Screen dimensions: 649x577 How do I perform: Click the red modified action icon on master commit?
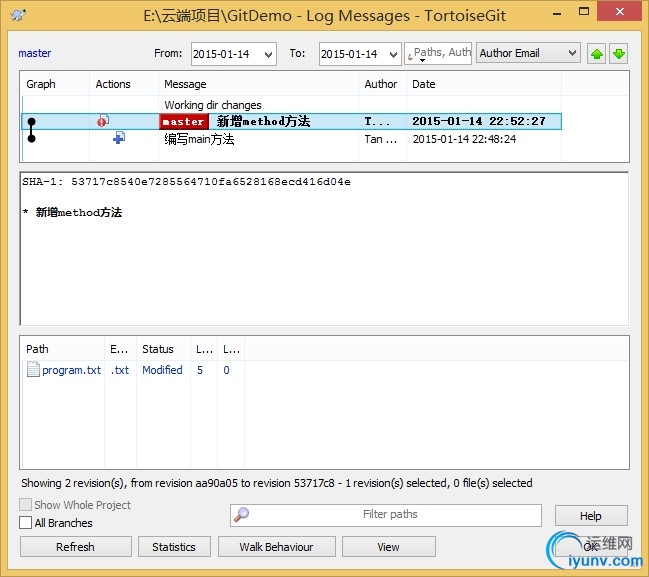[x=103, y=121]
